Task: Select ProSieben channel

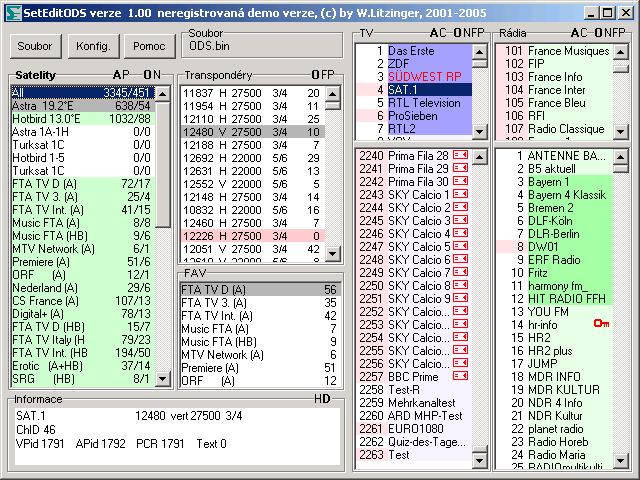Action: [414, 116]
